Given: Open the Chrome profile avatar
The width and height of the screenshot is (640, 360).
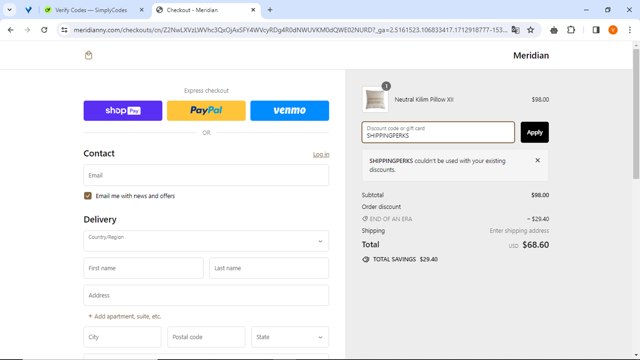Looking at the screenshot, I should point(613,30).
